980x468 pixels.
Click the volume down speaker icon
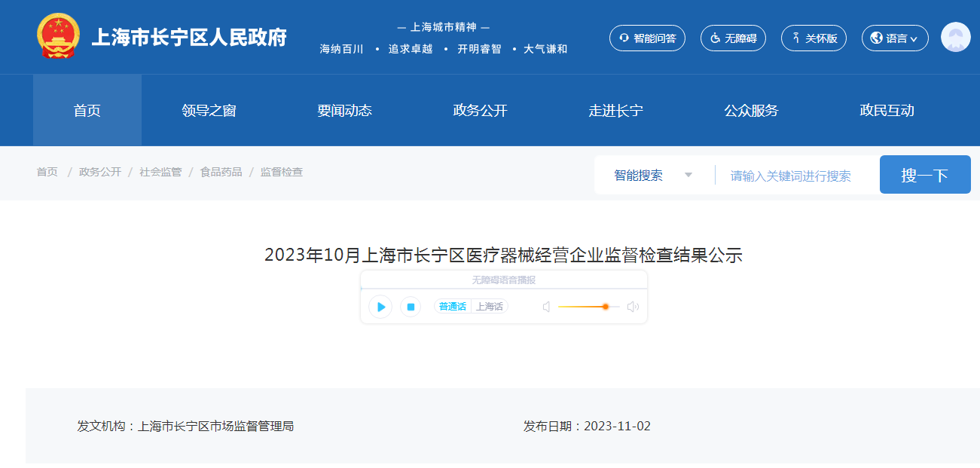(546, 307)
